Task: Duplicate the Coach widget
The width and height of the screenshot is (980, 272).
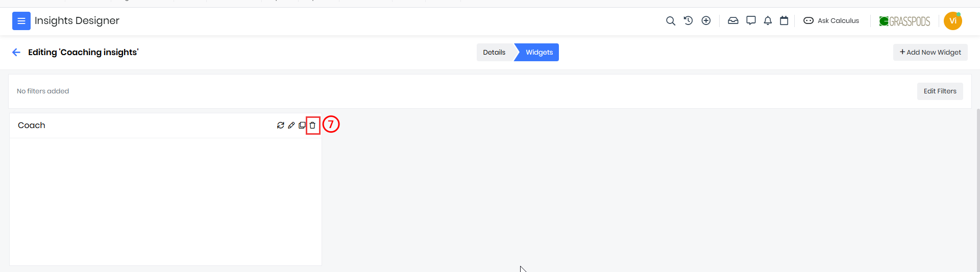Action: tap(302, 126)
